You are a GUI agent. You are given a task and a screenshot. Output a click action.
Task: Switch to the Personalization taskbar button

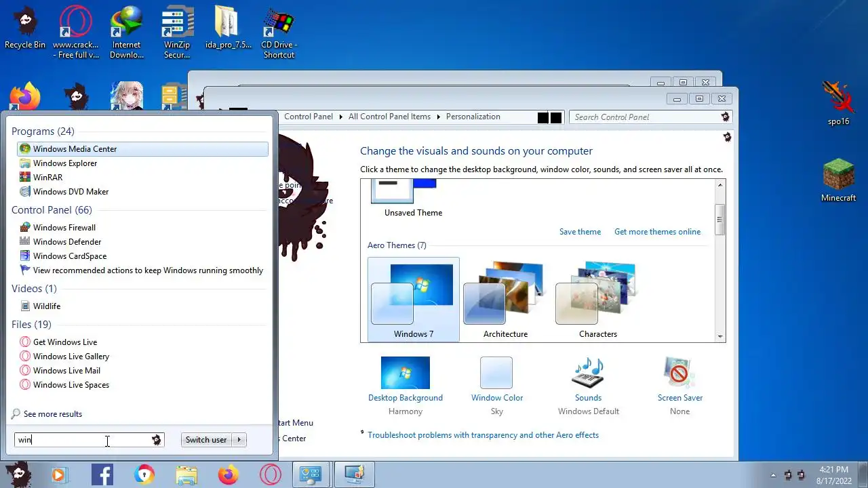(x=355, y=474)
